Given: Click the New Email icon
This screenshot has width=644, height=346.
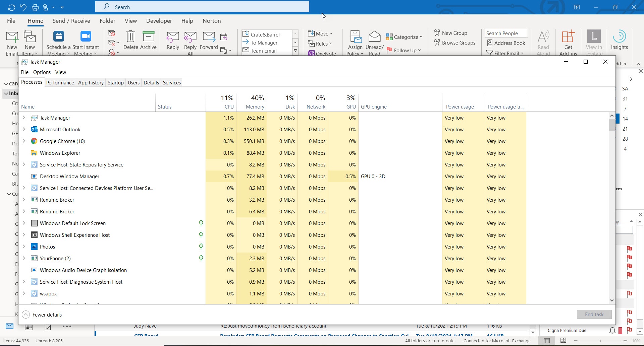Looking at the screenshot, I should pos(12,37).
